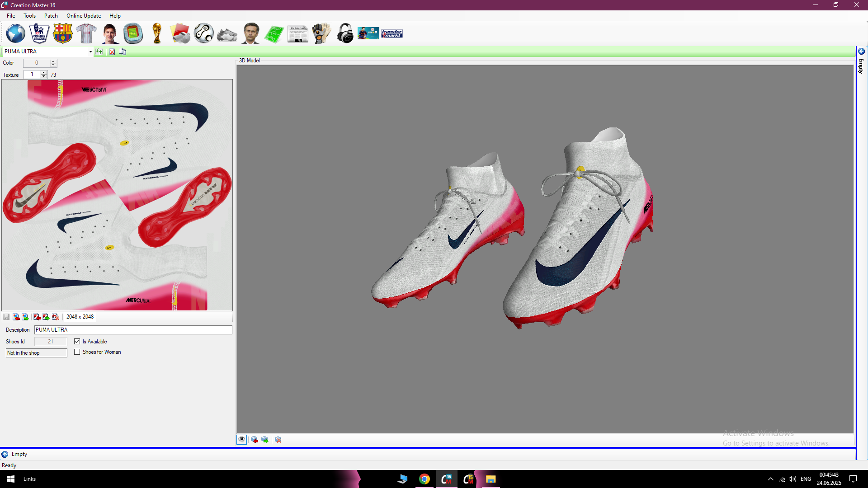The width and height of the screenshot is (868, 488).
Task: Decrease the Texture number spinner
Action: pos(44,76)
